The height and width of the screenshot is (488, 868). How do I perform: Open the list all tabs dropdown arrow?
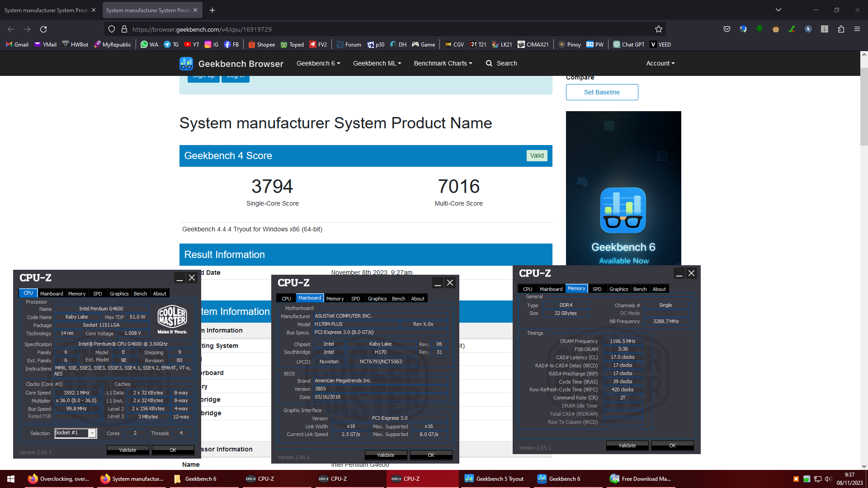point(778,10)
